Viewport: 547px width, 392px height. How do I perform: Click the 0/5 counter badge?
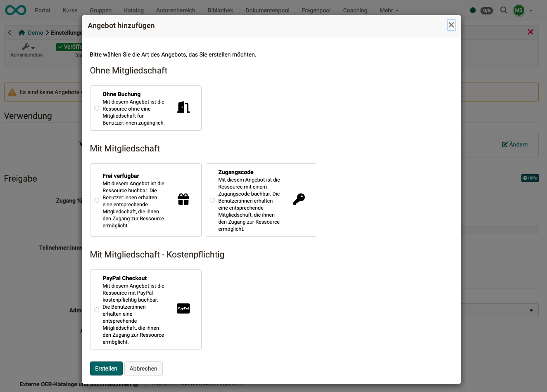486,11
